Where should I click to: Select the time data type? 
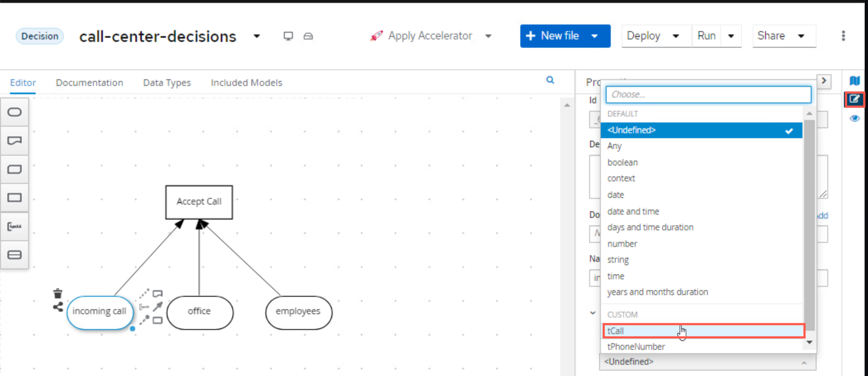702,276
